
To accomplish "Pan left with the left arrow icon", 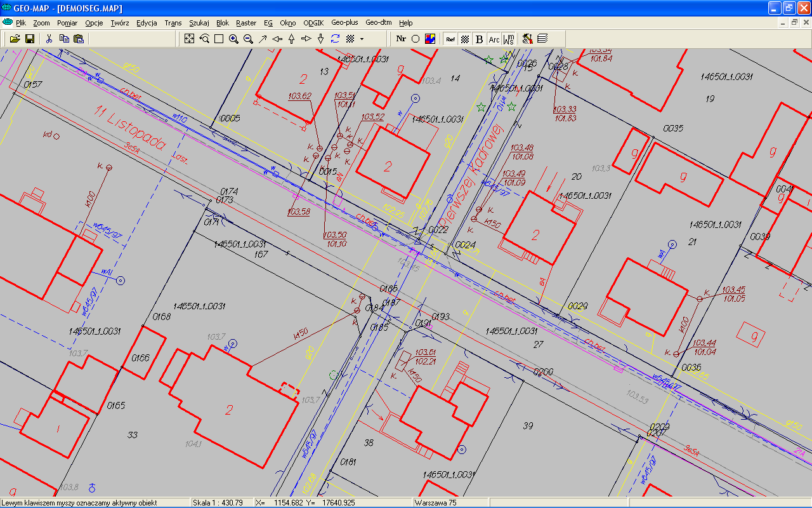I will [x=277, y=39].
